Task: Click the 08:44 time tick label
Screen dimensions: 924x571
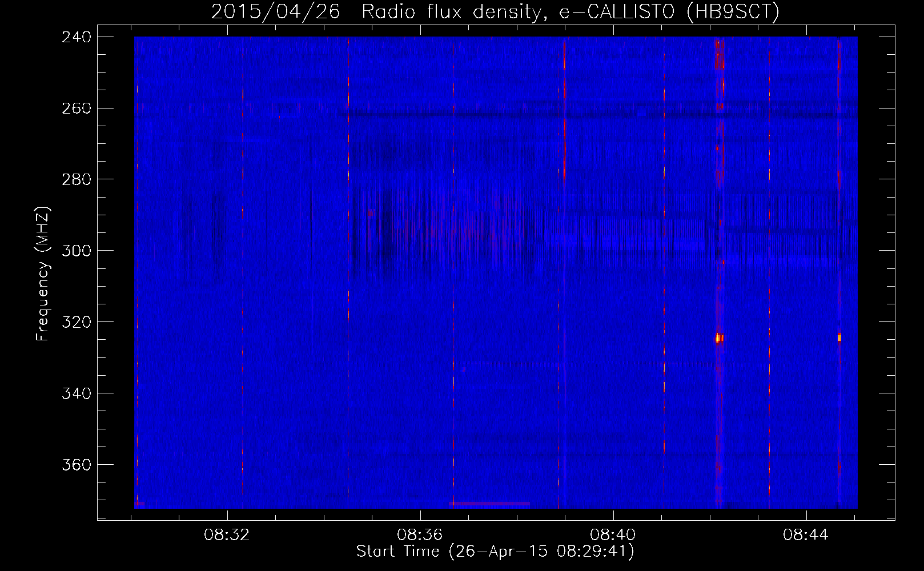Action: coord(806,535)
